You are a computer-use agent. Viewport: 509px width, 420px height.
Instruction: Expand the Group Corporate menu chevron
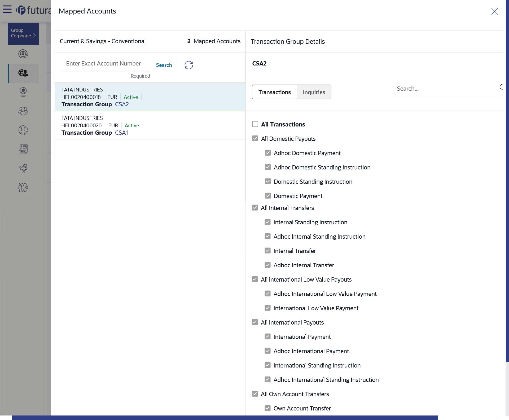coord(34,35)
